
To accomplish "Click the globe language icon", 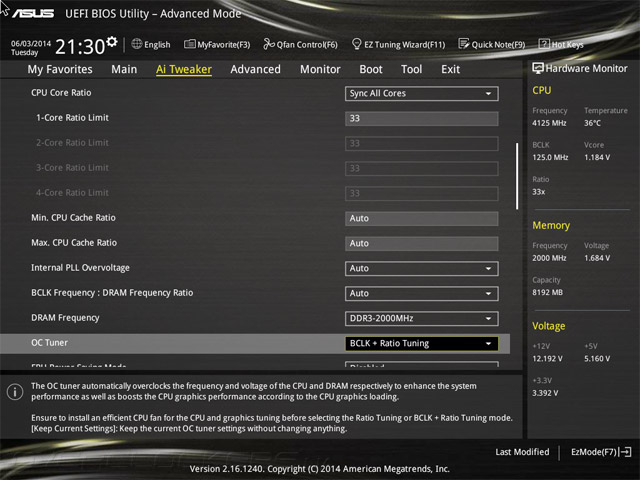I will 137,44.
